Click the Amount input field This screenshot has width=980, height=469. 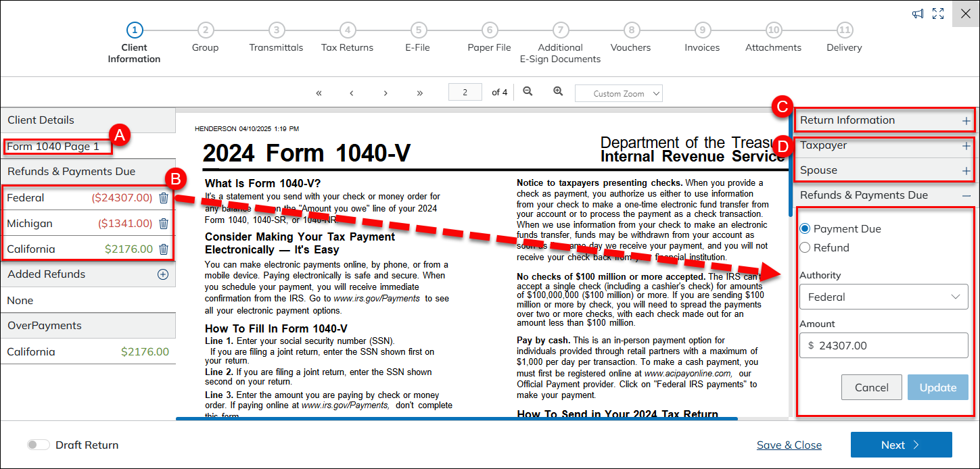click(883, 345)
